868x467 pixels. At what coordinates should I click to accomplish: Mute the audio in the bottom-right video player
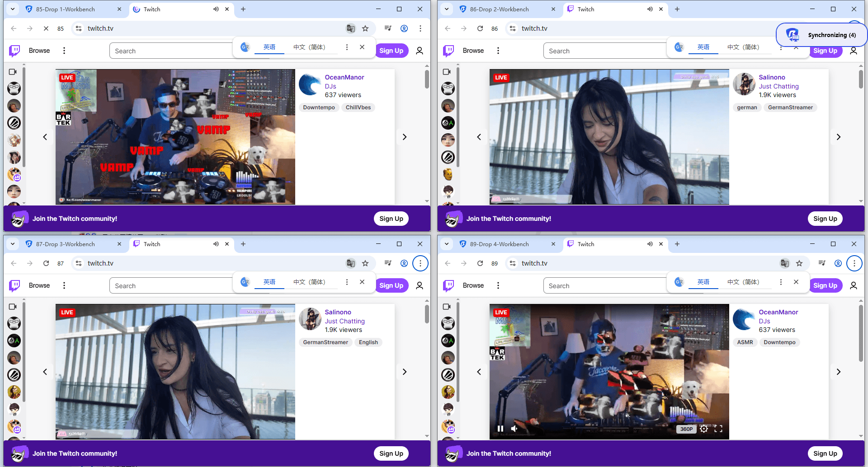click(514, 429)
